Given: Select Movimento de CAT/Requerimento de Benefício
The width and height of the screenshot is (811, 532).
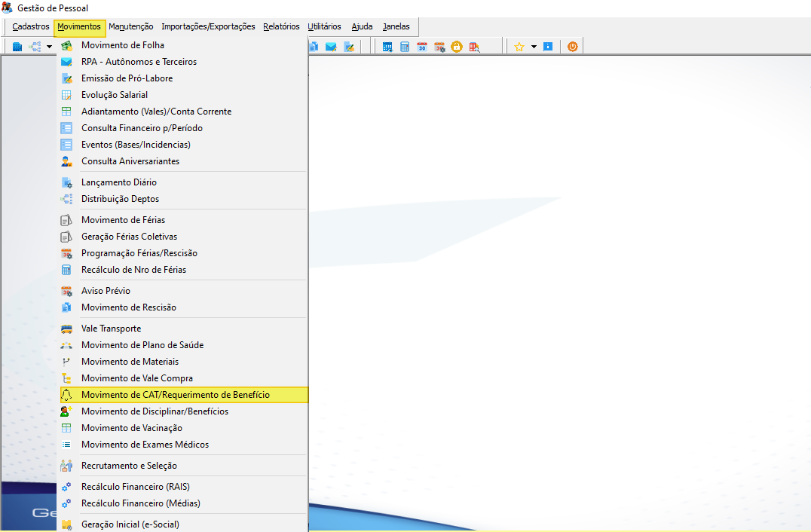Looking at the screenshot, I should pos(183,394).
